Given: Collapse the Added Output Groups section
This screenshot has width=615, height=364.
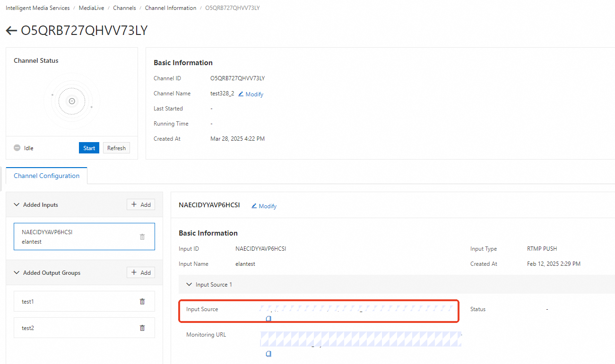Looking at the screenshot, I should (x=17, y=273).
